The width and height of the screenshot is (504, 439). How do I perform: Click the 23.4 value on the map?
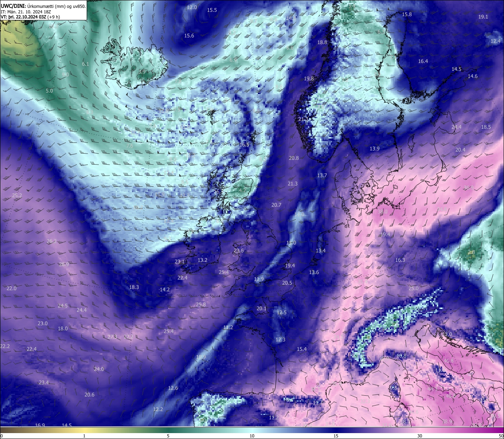tap(44, 382)
